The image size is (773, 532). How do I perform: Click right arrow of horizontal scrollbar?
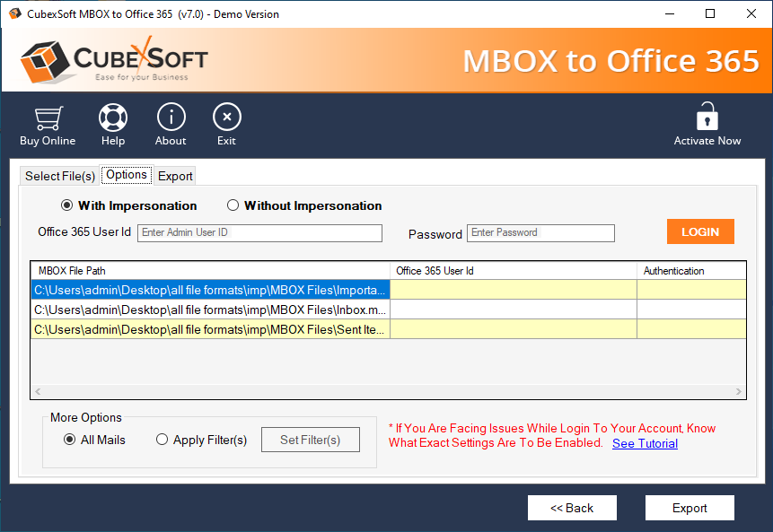(739, 392)
